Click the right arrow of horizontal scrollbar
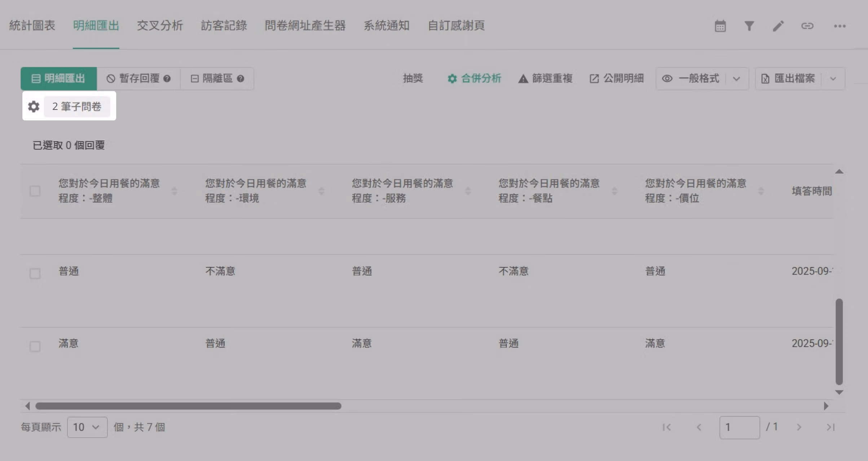Viewport: 868px width, 461px height. (826, 406)
